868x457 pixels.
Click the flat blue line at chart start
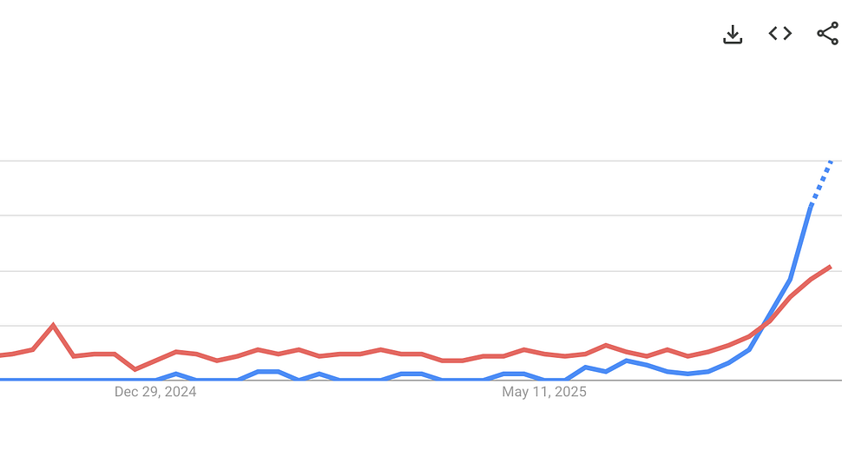click(x=77, y=380)
